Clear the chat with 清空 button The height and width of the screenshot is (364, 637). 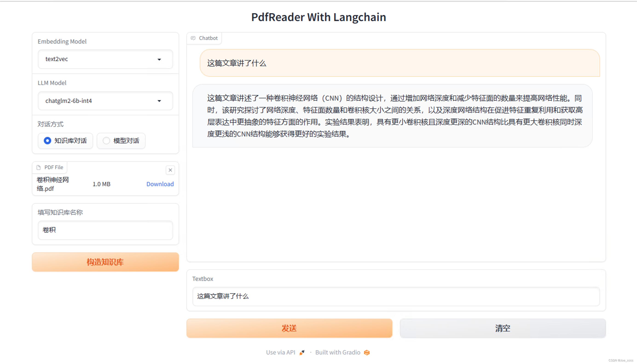[x=503, y=328]
